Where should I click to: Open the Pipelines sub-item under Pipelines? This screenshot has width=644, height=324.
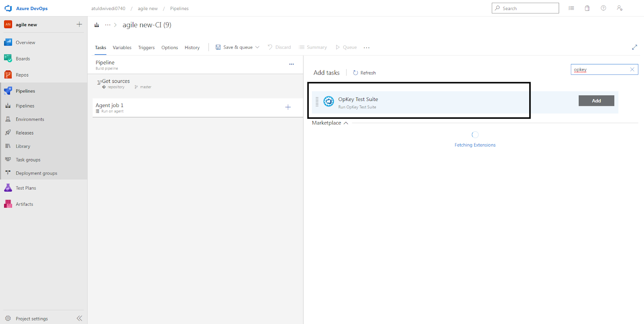click(x=25, y=106)
